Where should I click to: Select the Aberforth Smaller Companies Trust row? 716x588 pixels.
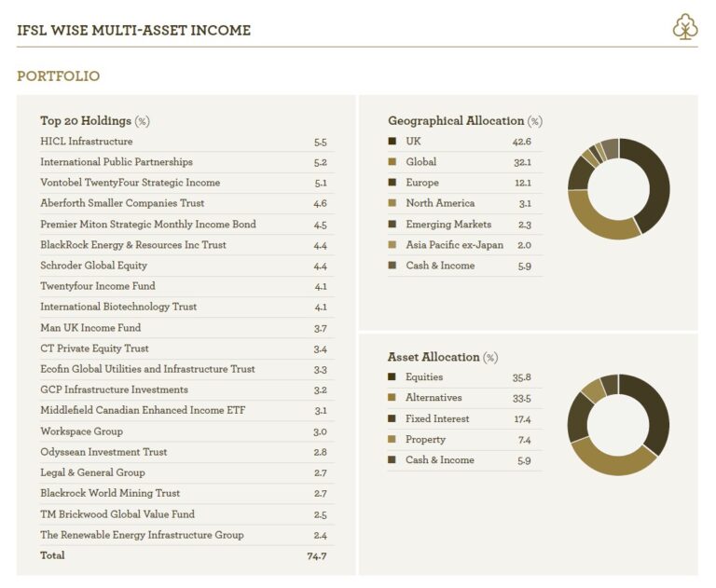[122, 203]
